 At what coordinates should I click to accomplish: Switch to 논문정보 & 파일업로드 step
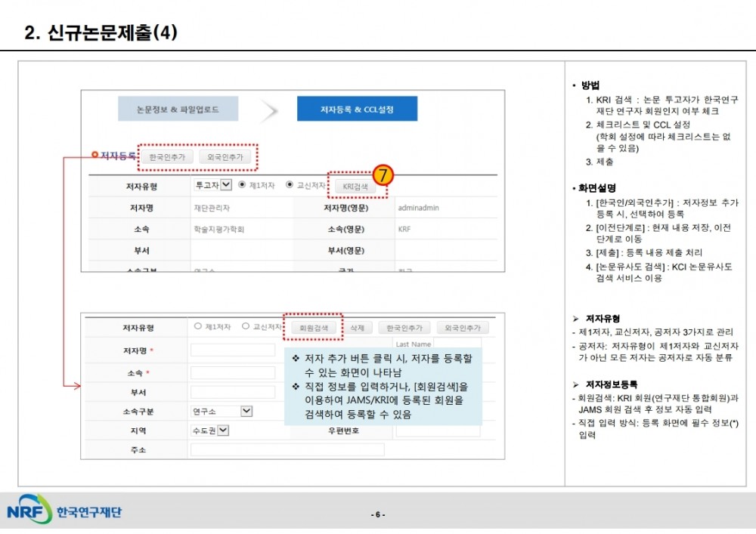178,109
